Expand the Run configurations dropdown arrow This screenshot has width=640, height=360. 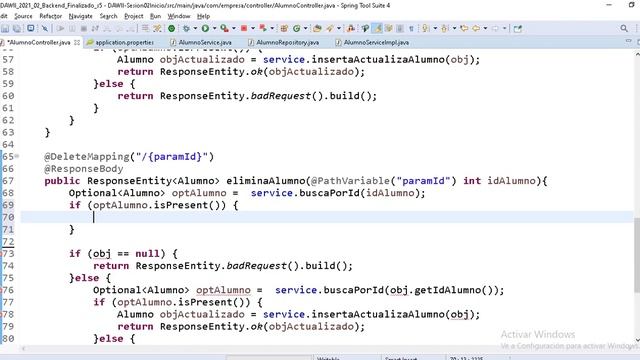tap(214, 29)
